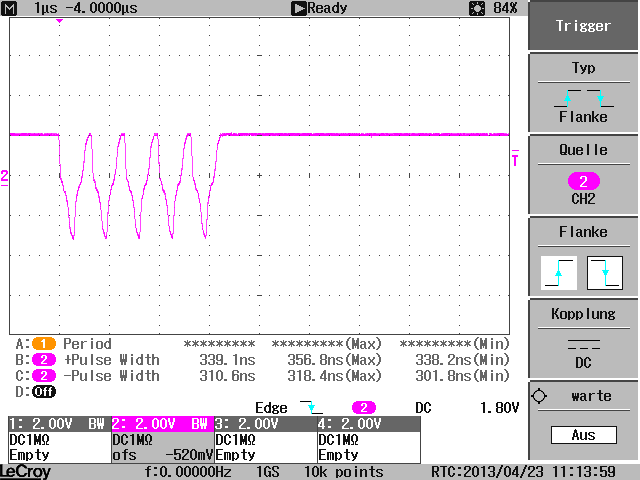The width and height of the screenshot is (640, 480).
Task: Click the M timebase icon at top left
Action: 9,8
